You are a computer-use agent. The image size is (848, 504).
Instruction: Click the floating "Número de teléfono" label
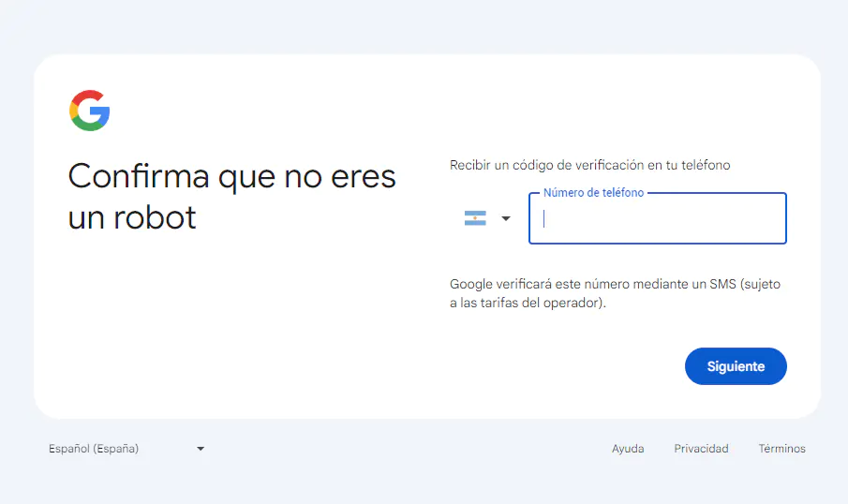594,192
